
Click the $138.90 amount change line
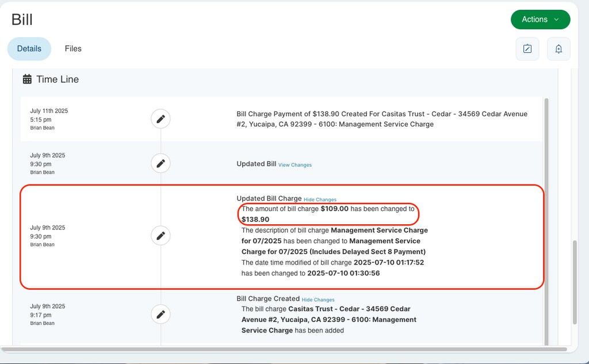[x=328, y=214]
